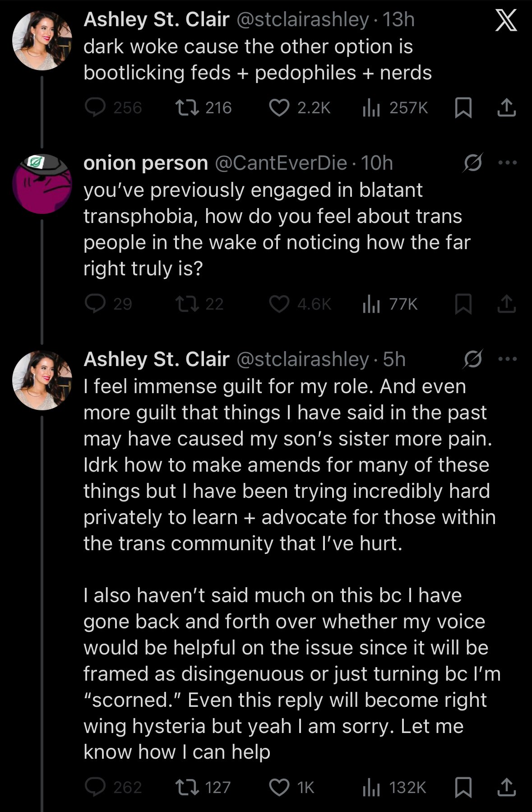532x812 pixels.
Task: Repost onion person's reply
Action: 183,304
